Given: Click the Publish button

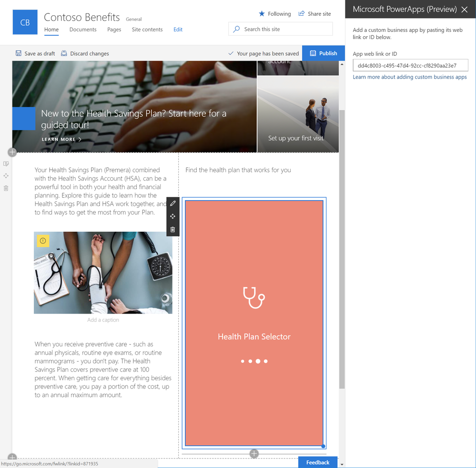Looking at the screenshot, I should 324,53.
